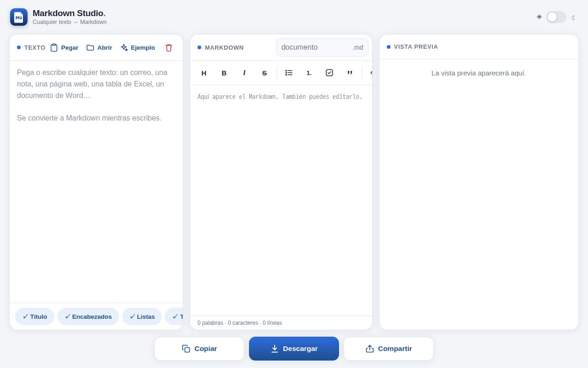
Task: Click the preview placeholder message
Action: pyautogui.click(x=479, y=73)
